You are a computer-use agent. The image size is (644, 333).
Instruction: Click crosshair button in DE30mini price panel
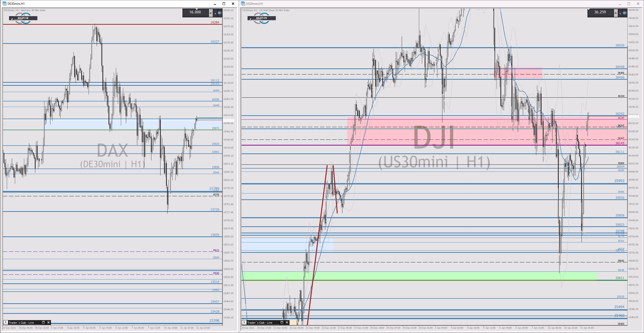[210, 13]
